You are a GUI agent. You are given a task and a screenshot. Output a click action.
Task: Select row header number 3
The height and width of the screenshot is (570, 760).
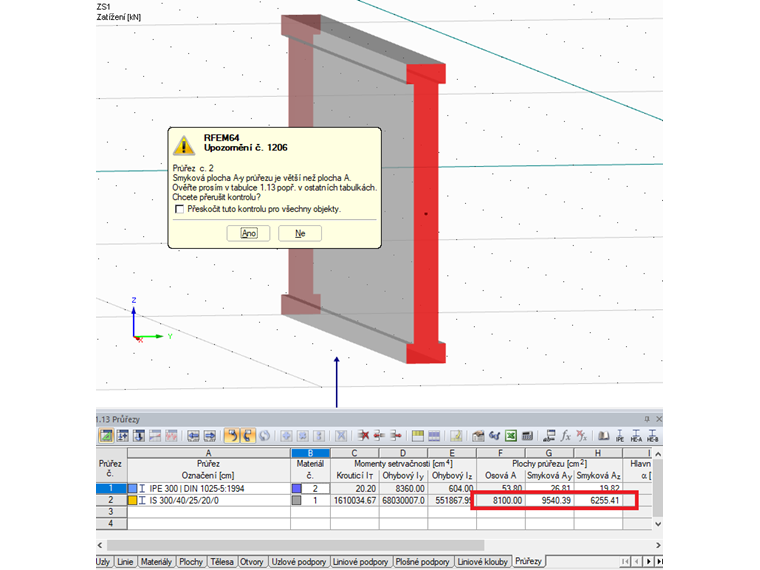click(x=111, y=511)
